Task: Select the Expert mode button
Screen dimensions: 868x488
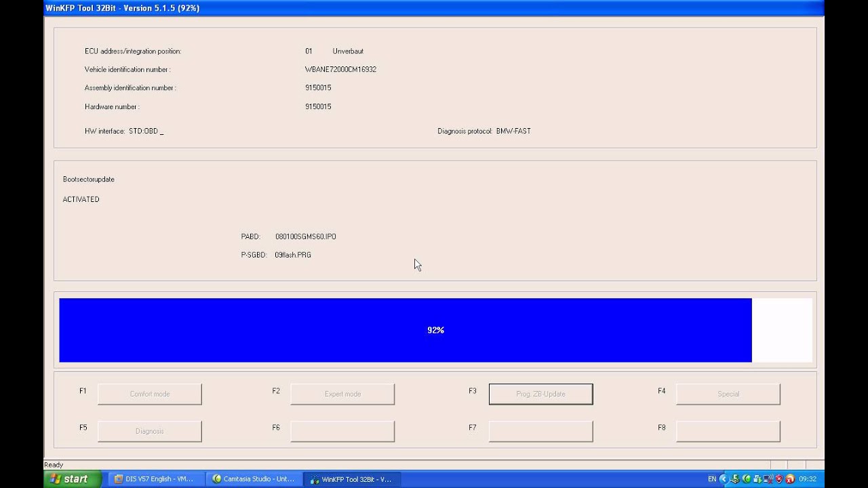Action: [x=342, y=394]
